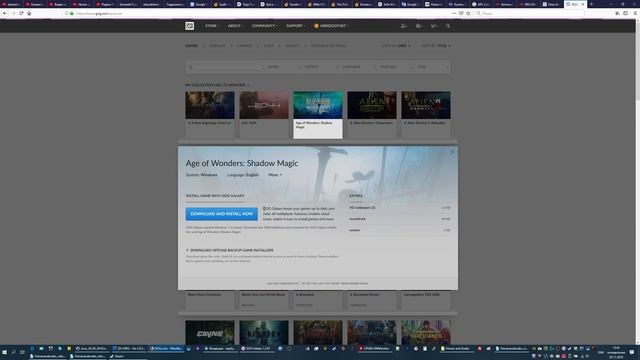Download the HD wallpapers extra
Image resolution: width=640 pixels, height=360 pixels.
pyautogui.click(x=400, y=208)
